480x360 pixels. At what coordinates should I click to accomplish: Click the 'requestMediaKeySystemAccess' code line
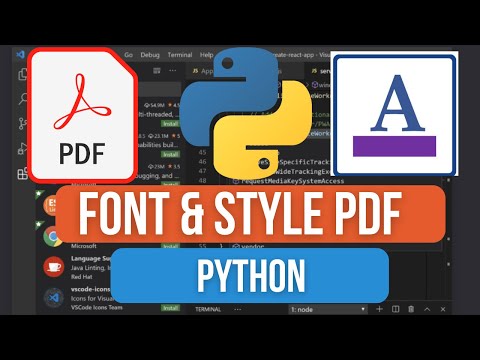(293, 181)
